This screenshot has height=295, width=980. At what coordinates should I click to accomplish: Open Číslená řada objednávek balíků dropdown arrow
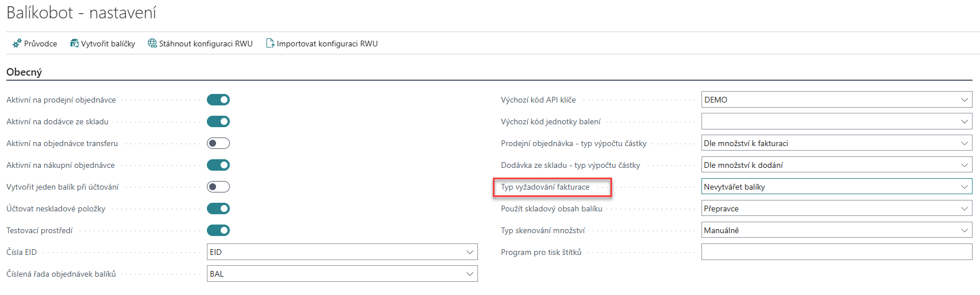tap(470, 274)
